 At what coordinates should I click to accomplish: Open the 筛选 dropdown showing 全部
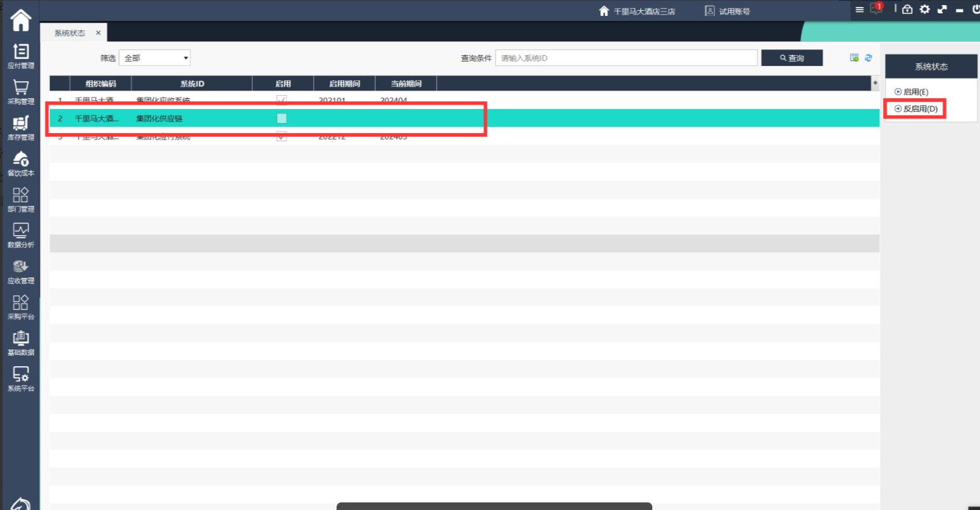pyautogui.click(x=155, y=58)
